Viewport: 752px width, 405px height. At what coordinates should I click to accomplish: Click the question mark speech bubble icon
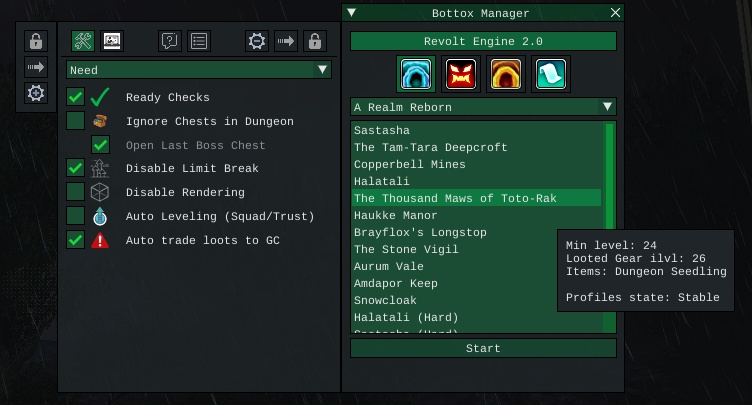click(x=170, y=41)
